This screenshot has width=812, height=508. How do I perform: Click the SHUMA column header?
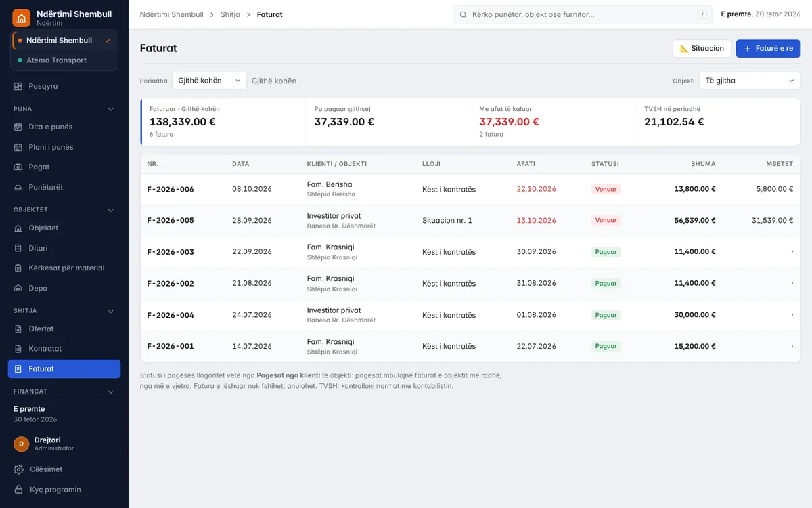tap(703, 164)
